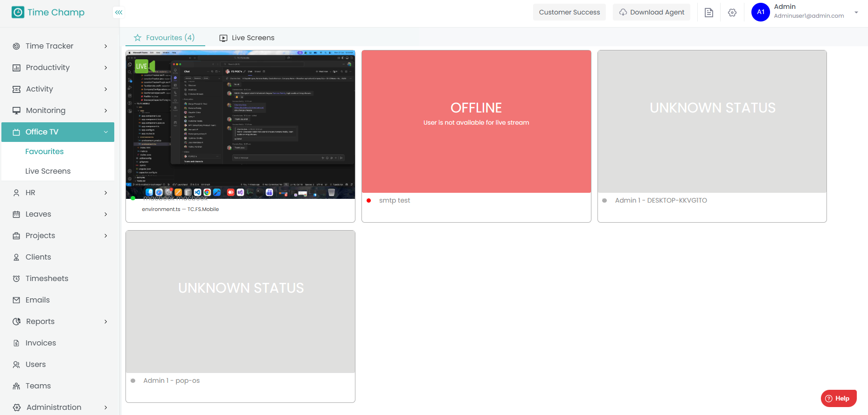868x415 pixels.
Task: Click the Customer Success button
Action: (569, 12)
